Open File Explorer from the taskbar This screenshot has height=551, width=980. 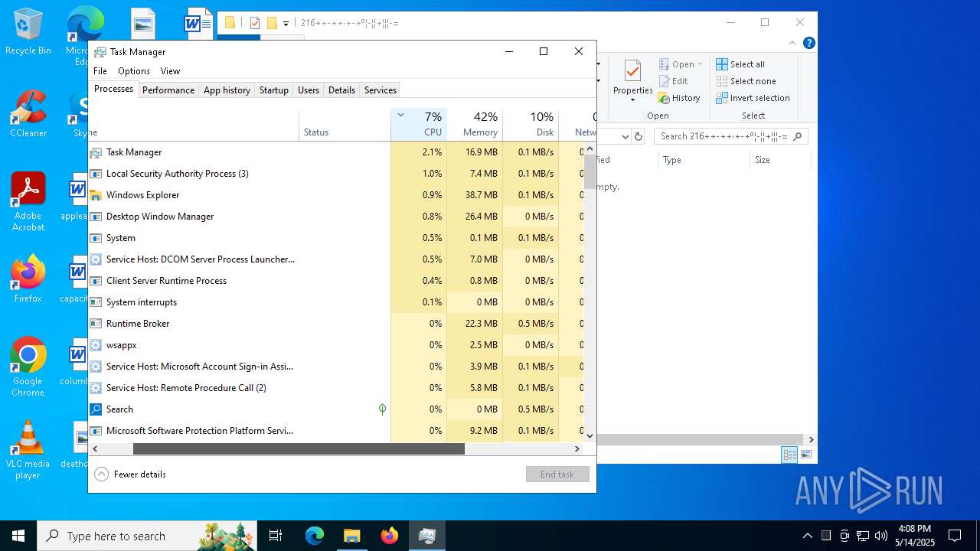coord(352,536)
